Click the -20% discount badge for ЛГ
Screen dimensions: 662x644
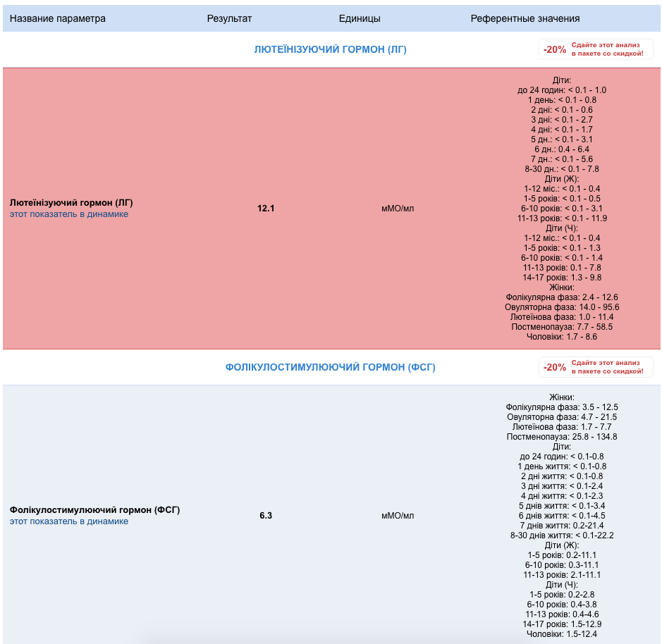pos(555,50)
